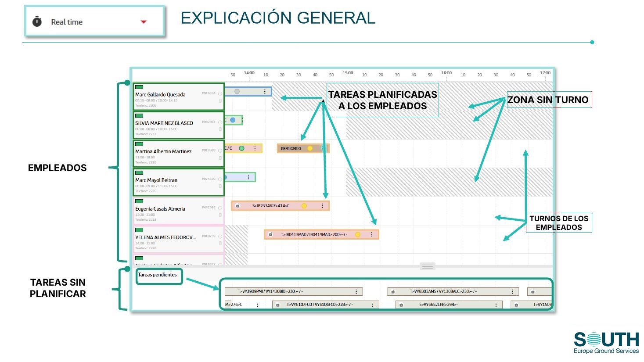Screen dimensions: 644x362
Task: Select the REFRIGERIO task bar
Action: click(x=303, y=148)
